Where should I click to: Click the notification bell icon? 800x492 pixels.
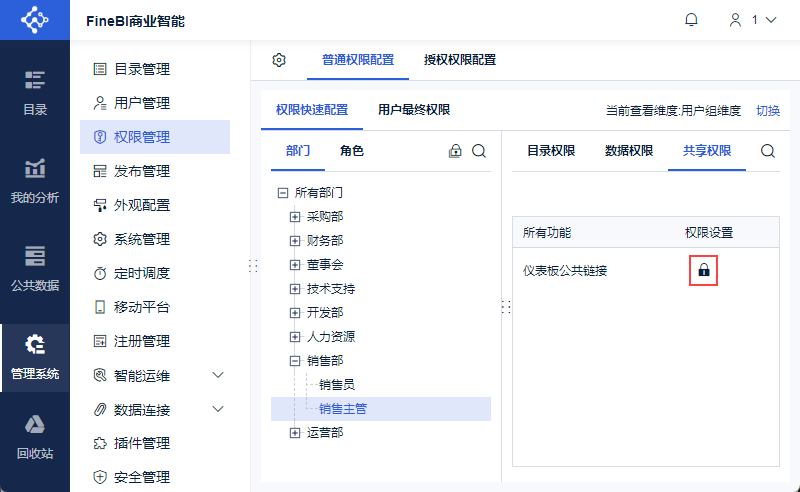coord(691,20)
